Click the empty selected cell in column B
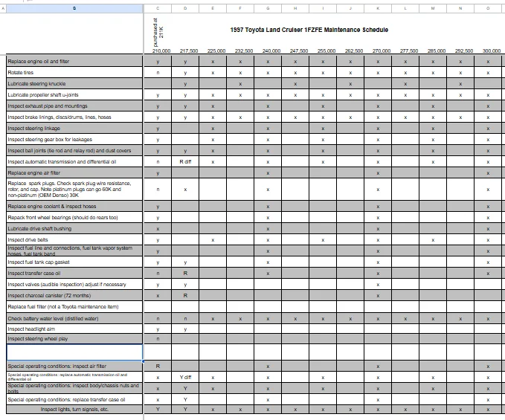Image resolution: width=505 pixels, height=420 pixels. tap(74, 352)
